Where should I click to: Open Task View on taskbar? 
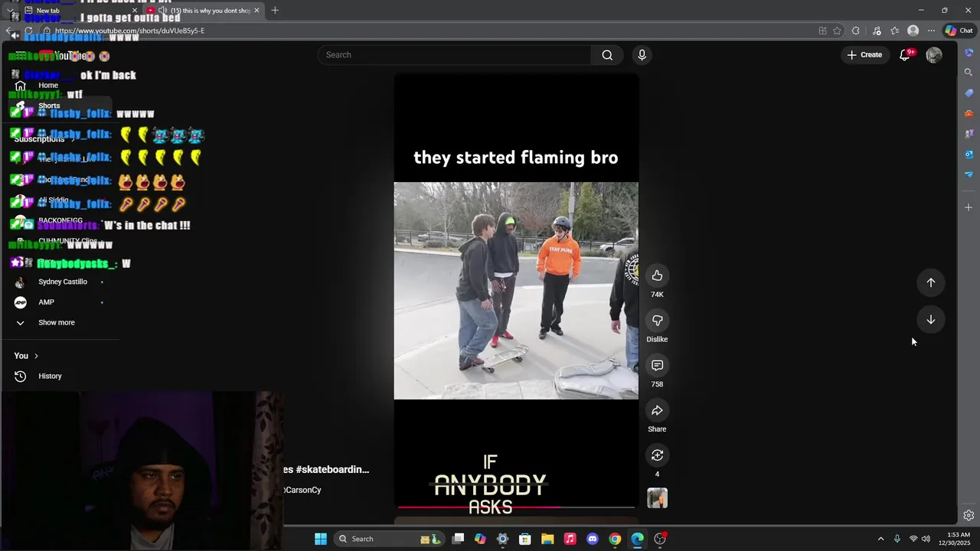458,539
